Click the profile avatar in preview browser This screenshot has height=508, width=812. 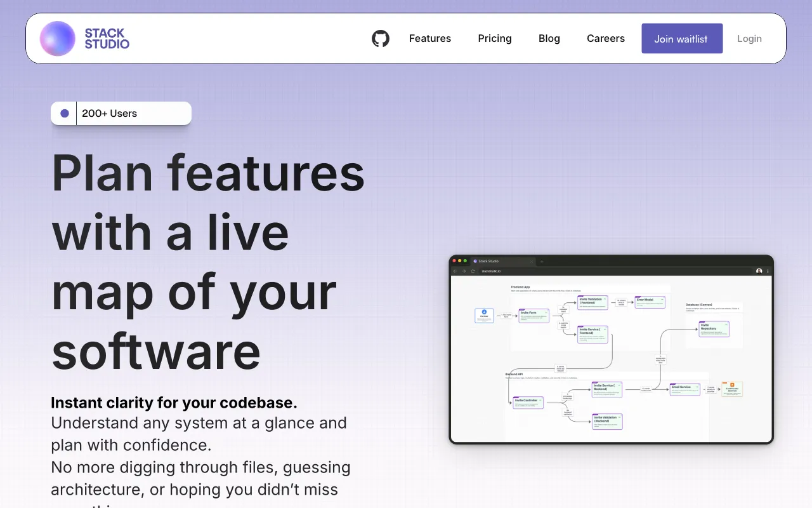(759, 271)
